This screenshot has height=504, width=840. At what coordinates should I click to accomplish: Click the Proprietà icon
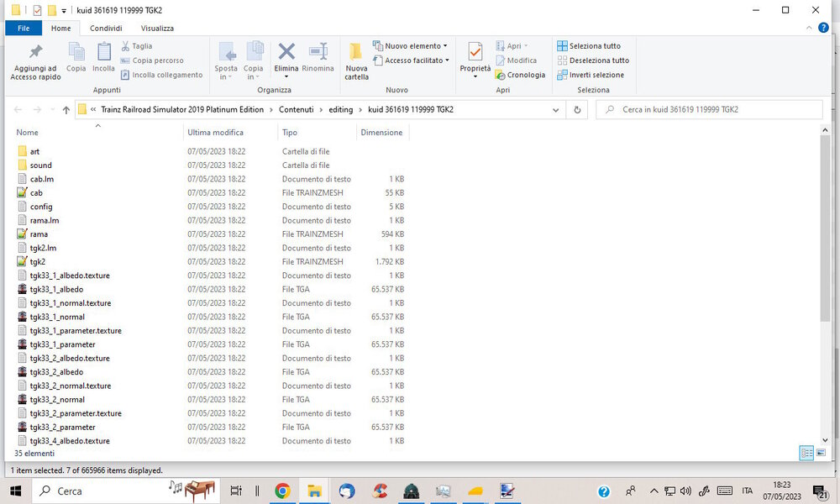click(475, 52)
